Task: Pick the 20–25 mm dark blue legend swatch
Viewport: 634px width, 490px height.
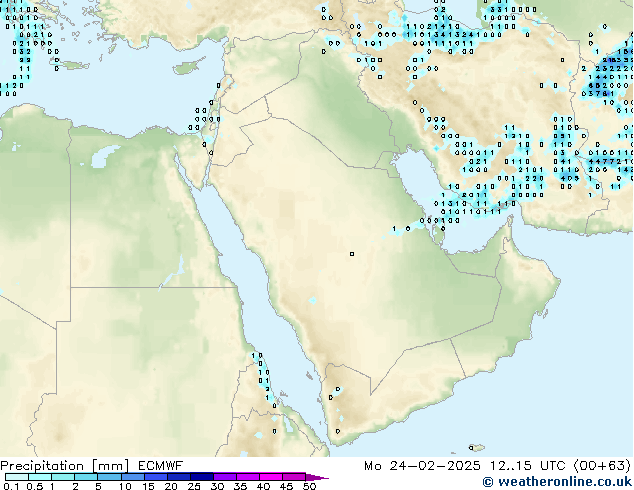Action: pyautogui.click(x=178, y=477)
